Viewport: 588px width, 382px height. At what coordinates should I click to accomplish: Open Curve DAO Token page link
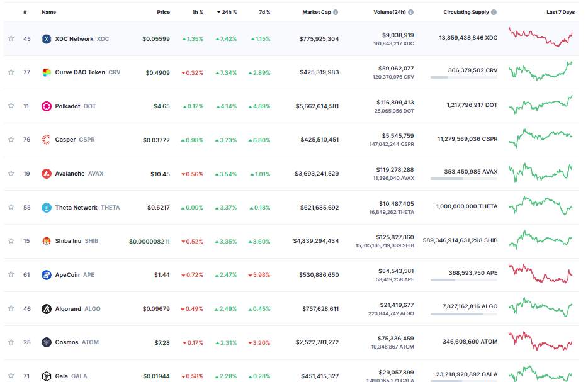(88, 72)
